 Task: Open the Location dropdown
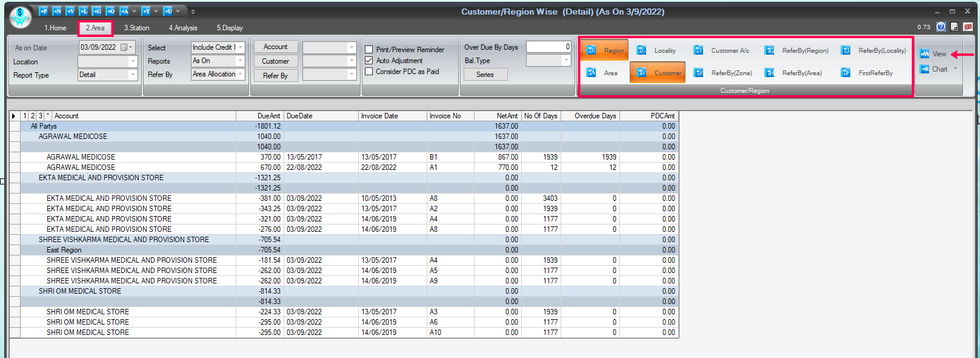coord(133,61)
